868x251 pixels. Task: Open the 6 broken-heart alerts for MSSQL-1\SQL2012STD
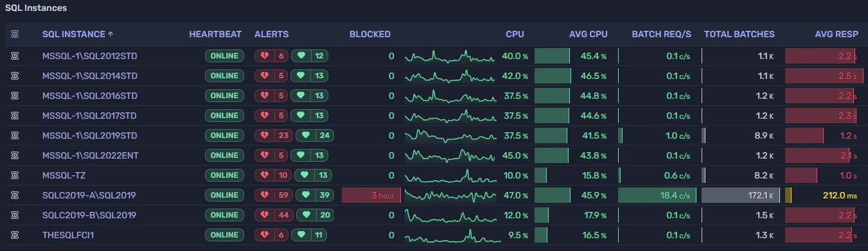pos(271,56)
